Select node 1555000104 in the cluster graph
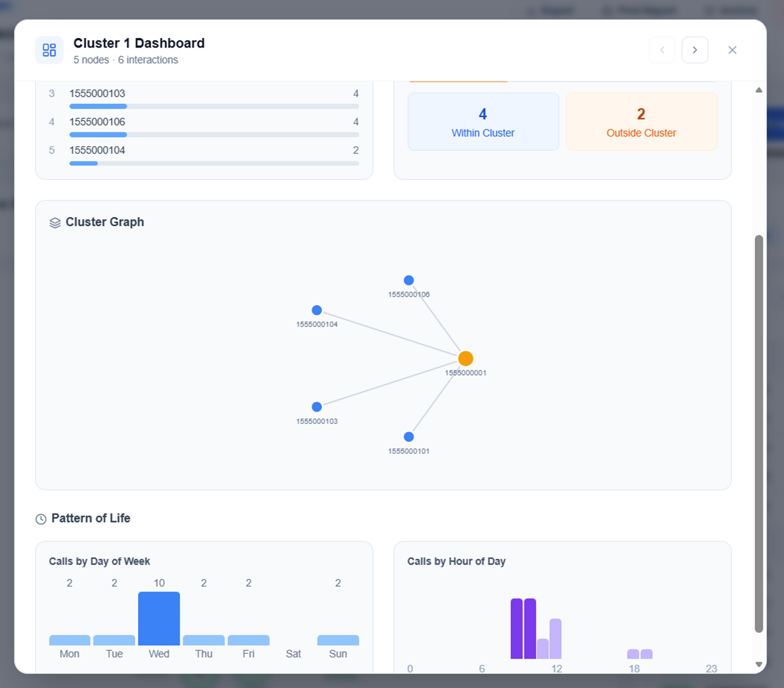Screen dimensions: 784x688 [x=316, y=310]
